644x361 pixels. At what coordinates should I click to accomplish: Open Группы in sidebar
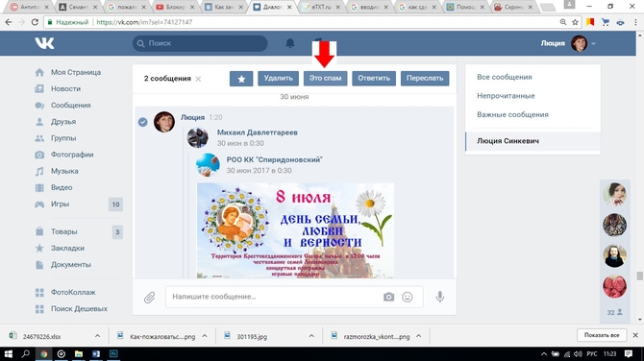pos(63,138)
